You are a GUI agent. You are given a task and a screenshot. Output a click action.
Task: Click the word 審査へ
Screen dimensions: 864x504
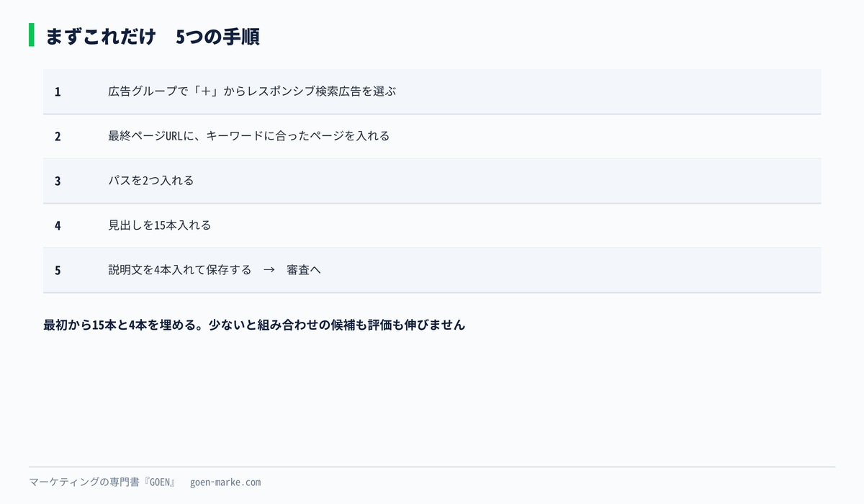tap(304, 270)
